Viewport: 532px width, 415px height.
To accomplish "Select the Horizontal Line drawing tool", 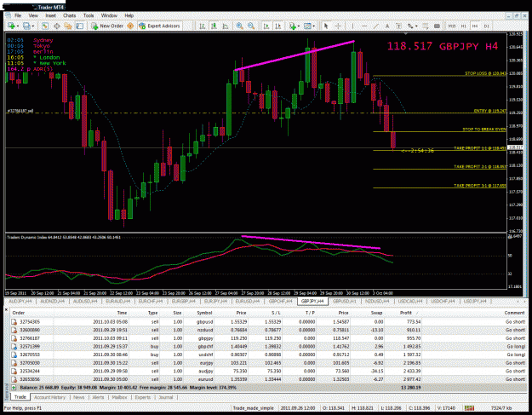I will coord(364,26).
